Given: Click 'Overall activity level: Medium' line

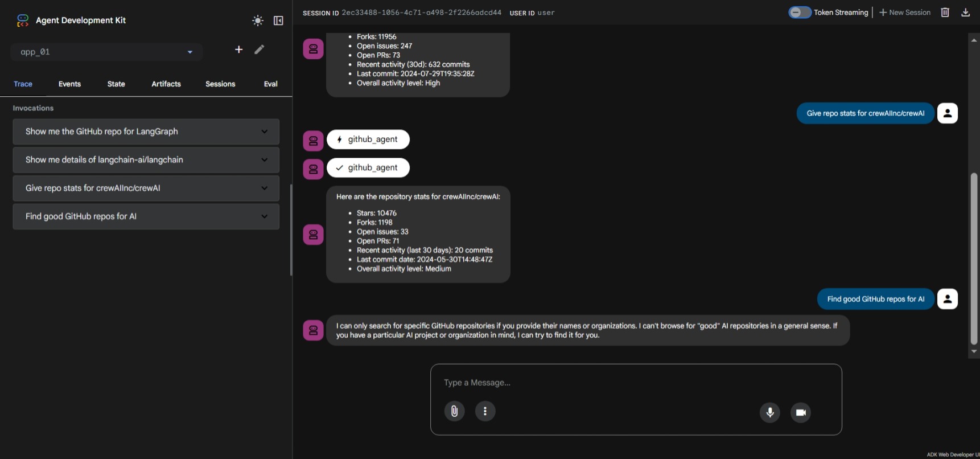Looking at the screenshot, I should (x=404, y=269).
